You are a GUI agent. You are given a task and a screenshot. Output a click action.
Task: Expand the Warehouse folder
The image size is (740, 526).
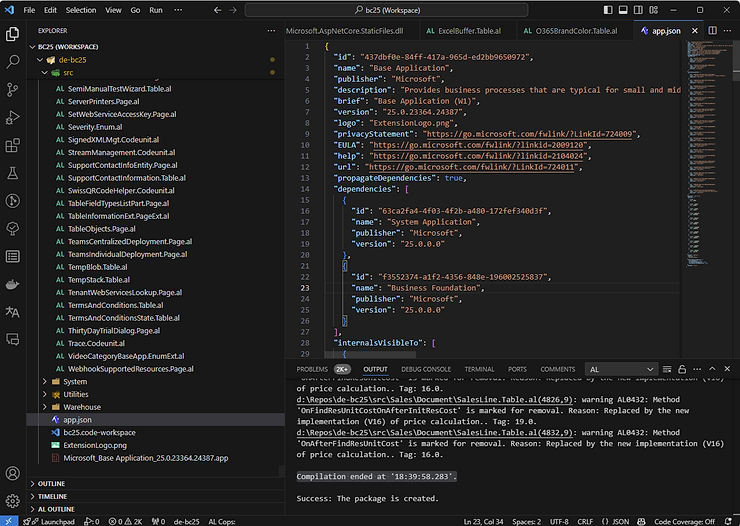pyautogui.click(x=82, y=407)
